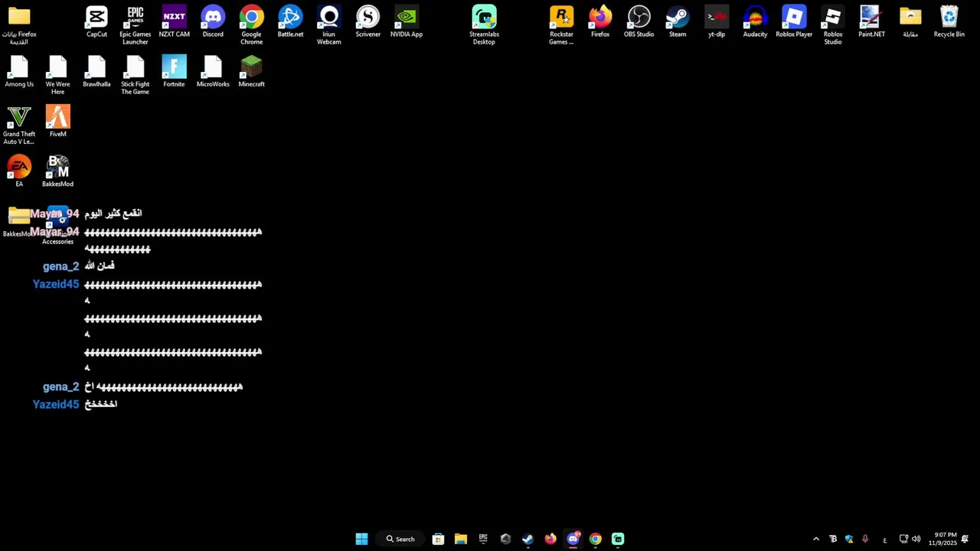The height and width of the screenshot is (551, 980).
Task: Select the Minecraft desktop icon
Action: tap(251, 72)
